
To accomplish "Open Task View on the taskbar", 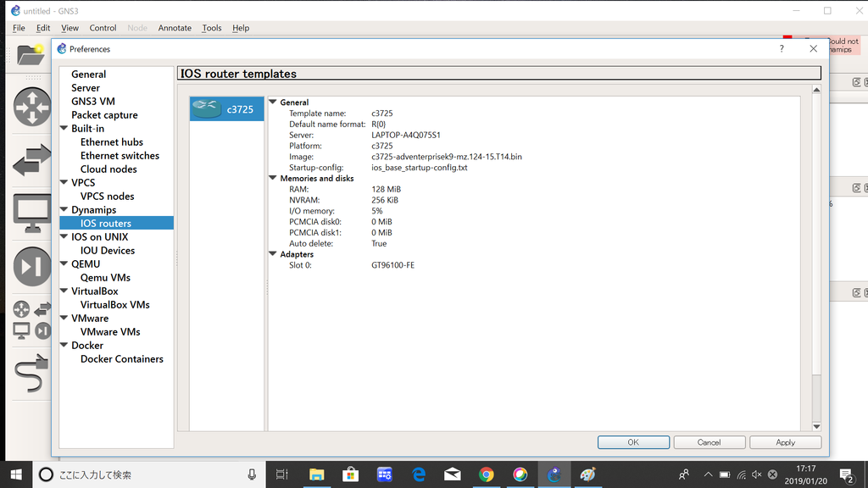I will click(281, 474).
